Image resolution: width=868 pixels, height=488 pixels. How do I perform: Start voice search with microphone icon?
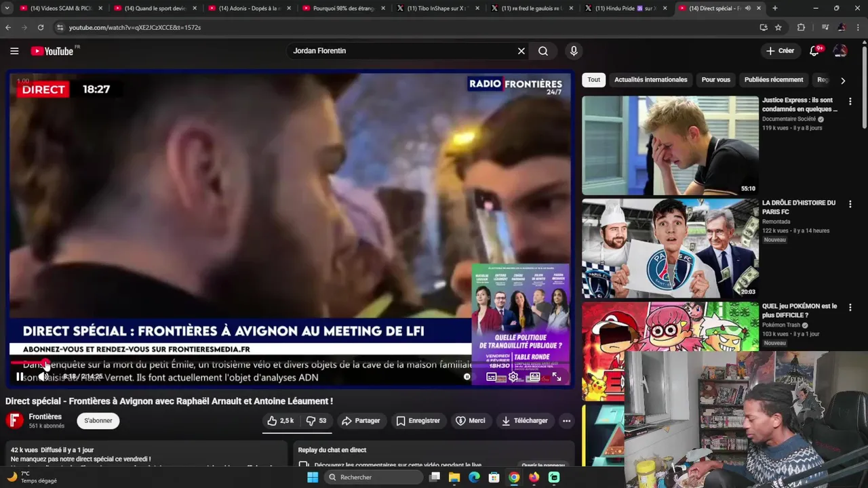click(x=574, y=51)
